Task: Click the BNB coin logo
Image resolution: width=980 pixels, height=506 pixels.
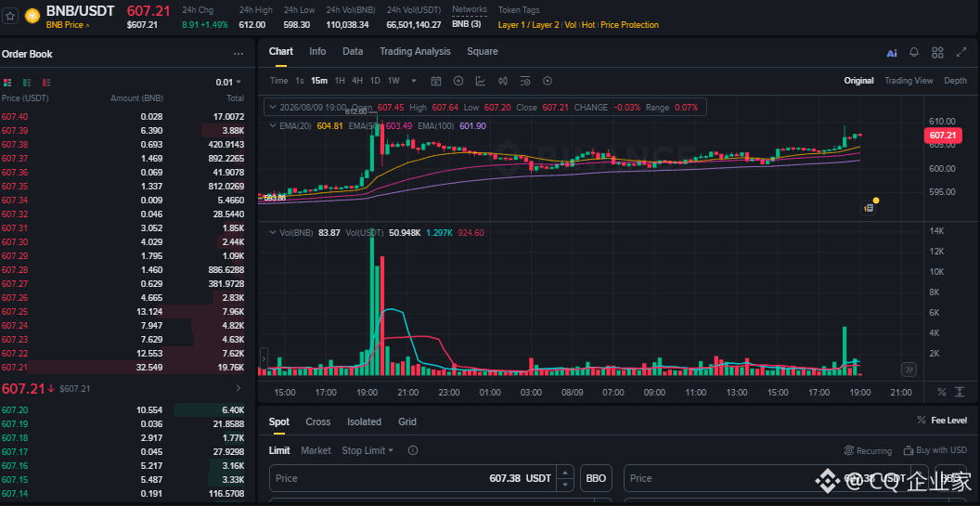Action: (32, 17)
